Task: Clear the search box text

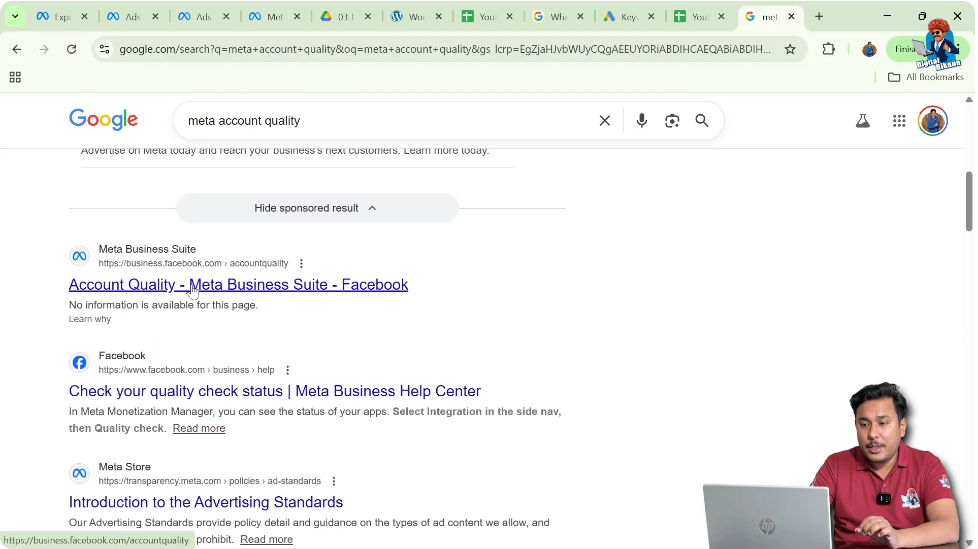Action: (605, 121)
